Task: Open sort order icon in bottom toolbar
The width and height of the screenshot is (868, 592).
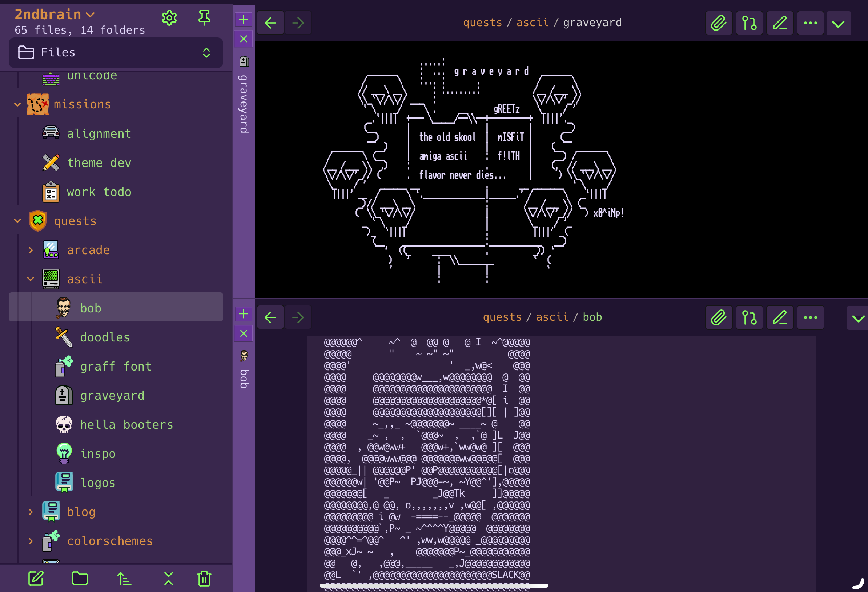Action: 124,578
